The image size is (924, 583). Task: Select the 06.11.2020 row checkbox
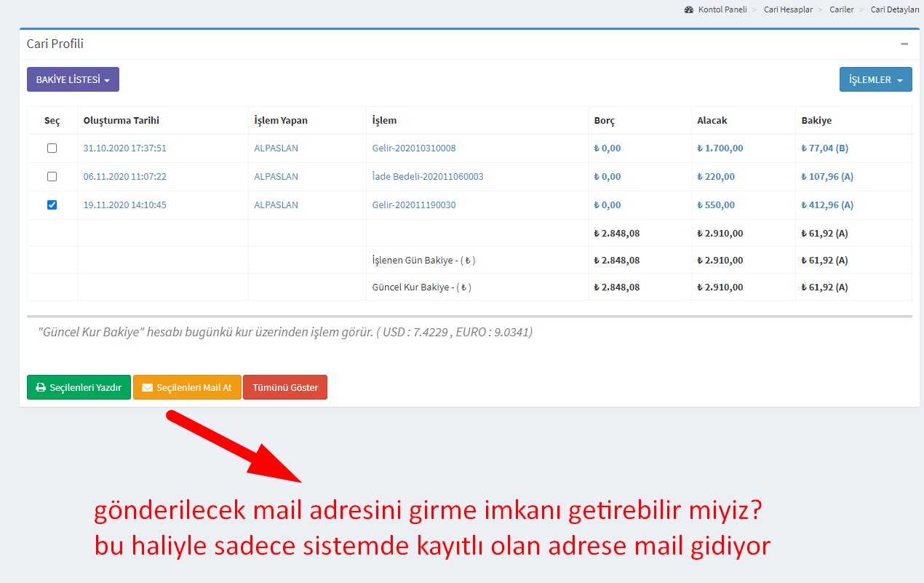pyautogui.click(x=52, y=176)
